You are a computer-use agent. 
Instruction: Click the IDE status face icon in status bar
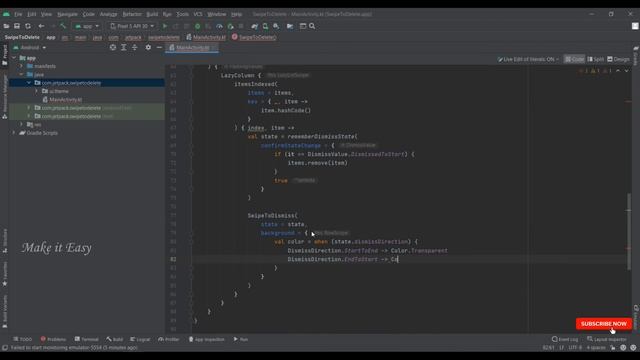[623, 348]
